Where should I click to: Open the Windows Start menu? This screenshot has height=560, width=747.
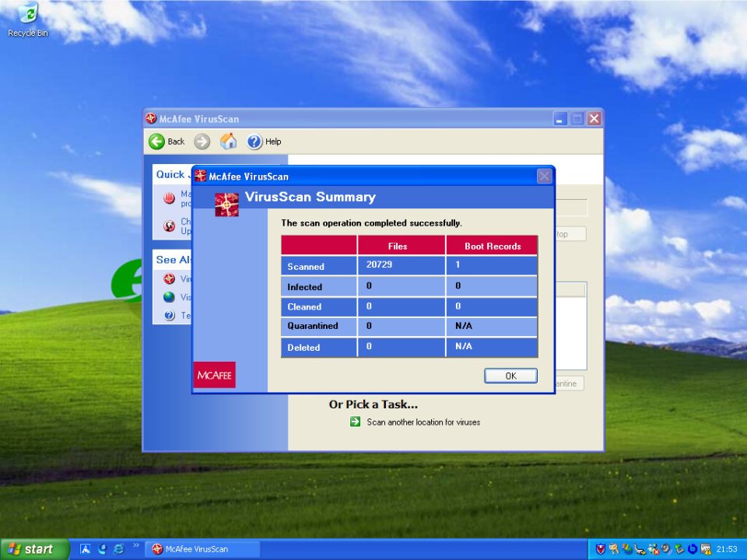coord(28,549)
